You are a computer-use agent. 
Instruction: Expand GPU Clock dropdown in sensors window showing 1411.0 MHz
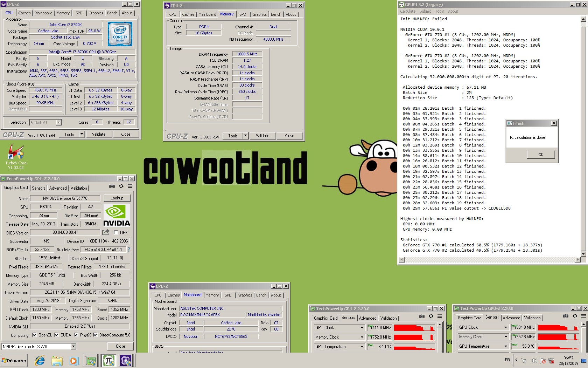click(362, 328)
